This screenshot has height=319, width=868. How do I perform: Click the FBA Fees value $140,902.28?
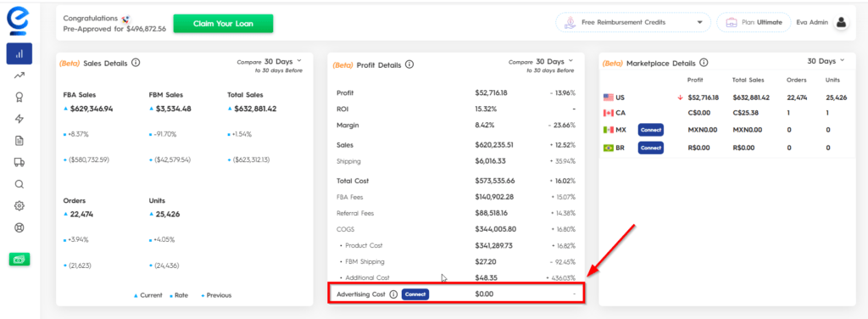[494, 197]
